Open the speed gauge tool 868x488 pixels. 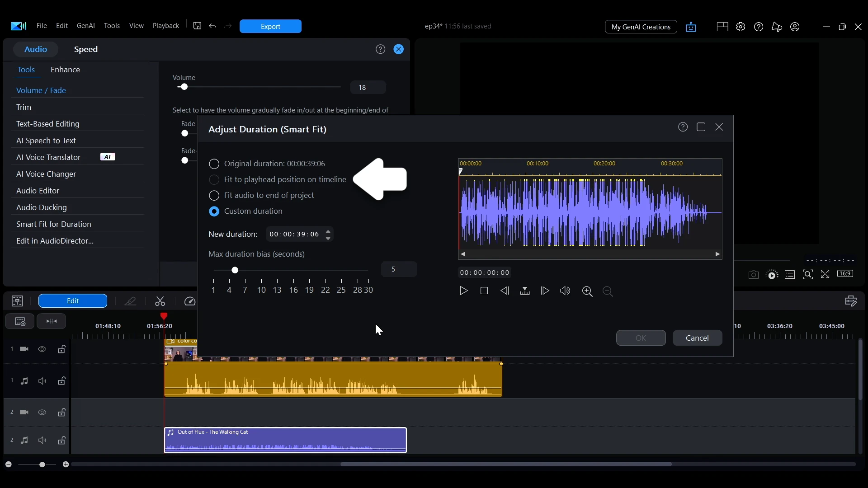(x=190, y=301)
